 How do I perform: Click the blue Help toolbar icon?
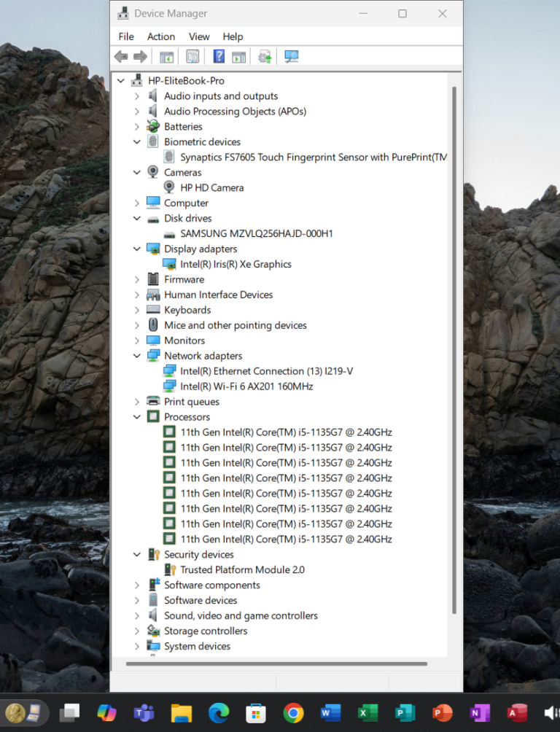[x=218, y=57]
